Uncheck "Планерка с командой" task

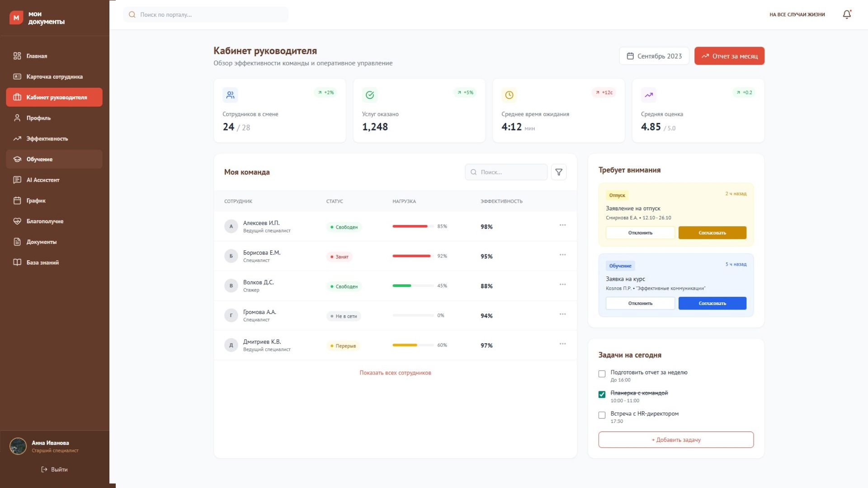[602, 394]
